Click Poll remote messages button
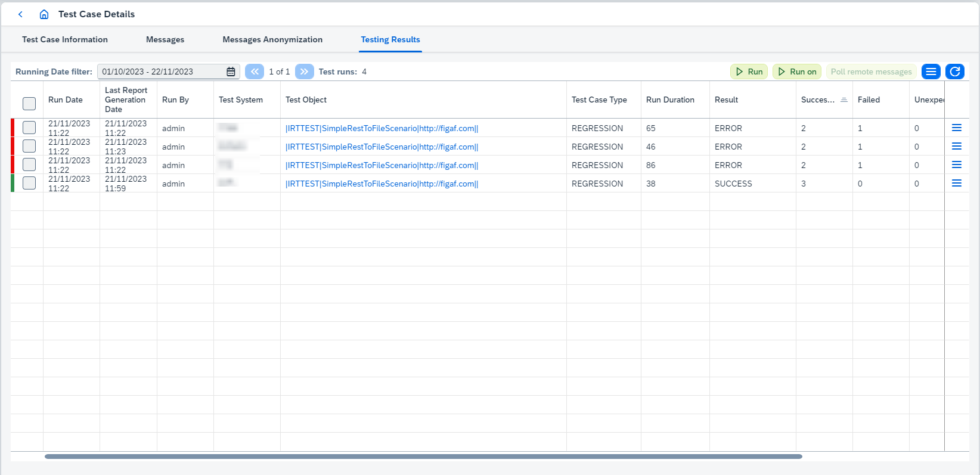Viewport: 980px width, 475px height. [871, 72]
